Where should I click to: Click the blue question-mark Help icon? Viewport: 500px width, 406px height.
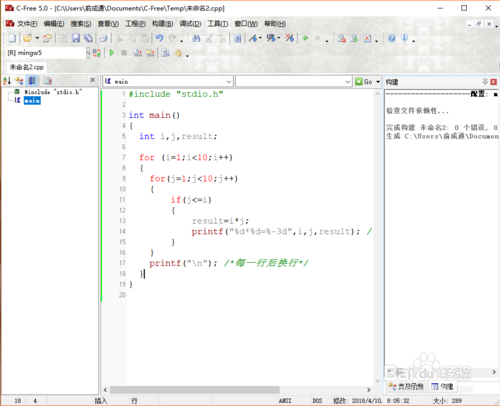392,38
